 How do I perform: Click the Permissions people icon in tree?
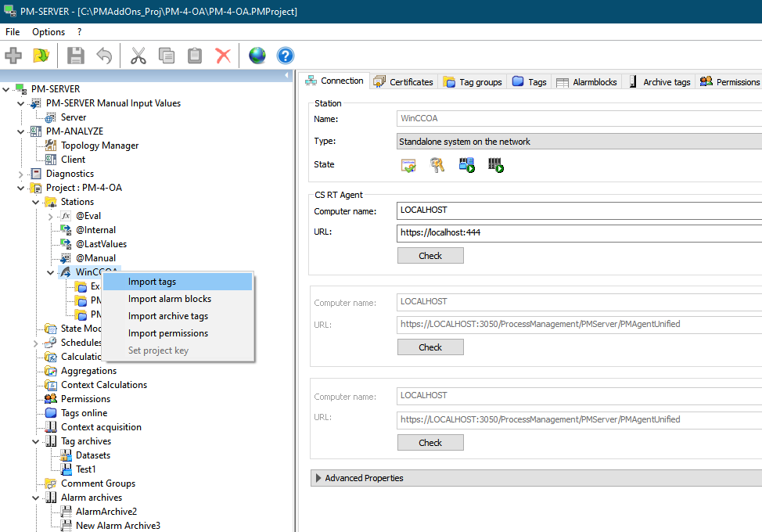point(51,399)
